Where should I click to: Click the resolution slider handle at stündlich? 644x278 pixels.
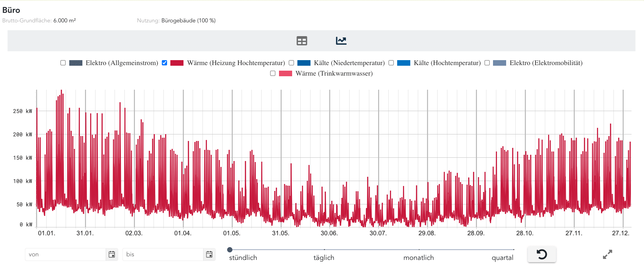(x=230, y=250)
